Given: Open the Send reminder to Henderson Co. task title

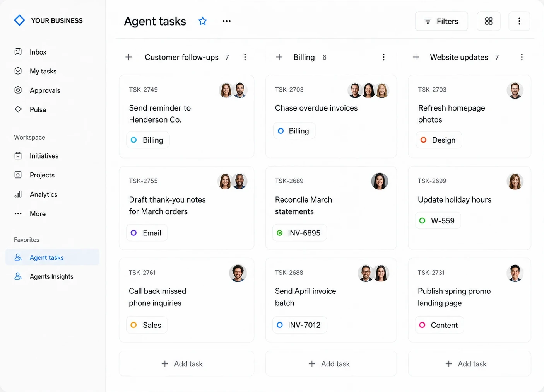Looking at the screenshot, I should 160,114.
